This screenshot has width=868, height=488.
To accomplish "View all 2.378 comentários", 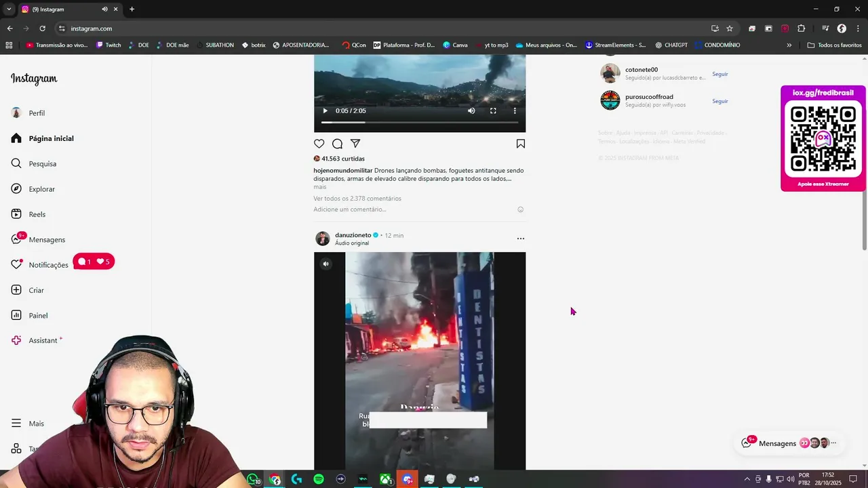I will point(357,199).
